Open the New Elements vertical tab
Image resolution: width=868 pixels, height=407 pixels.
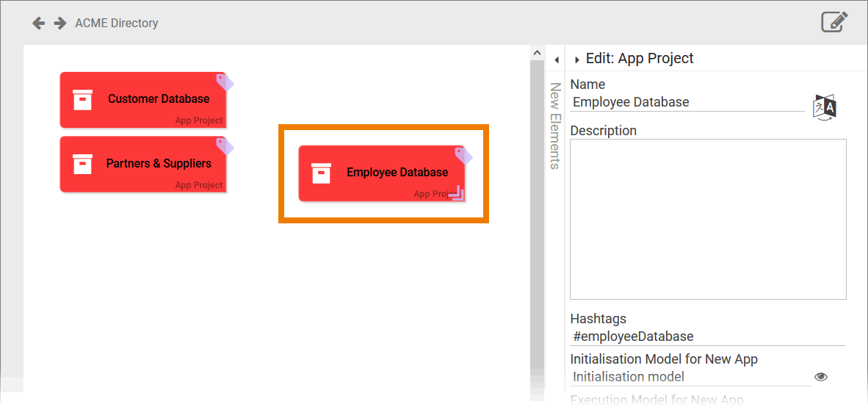pyautogui.click(x=555, y=126)
